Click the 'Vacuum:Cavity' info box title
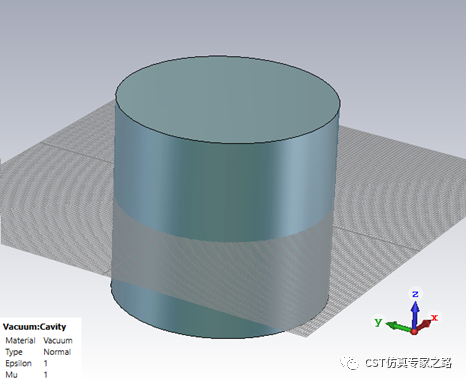The height and width of the screenshot is (383, 466). [x=34, y=327]
